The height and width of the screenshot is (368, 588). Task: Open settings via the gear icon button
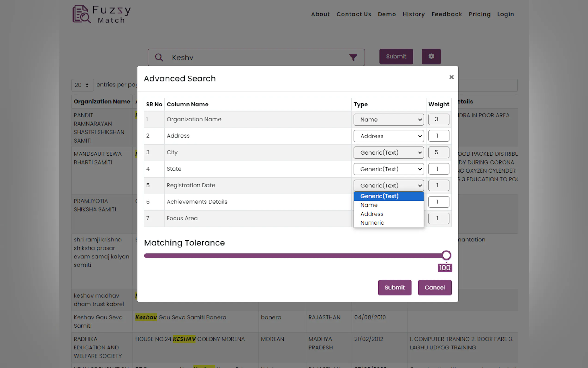(431, 57)
